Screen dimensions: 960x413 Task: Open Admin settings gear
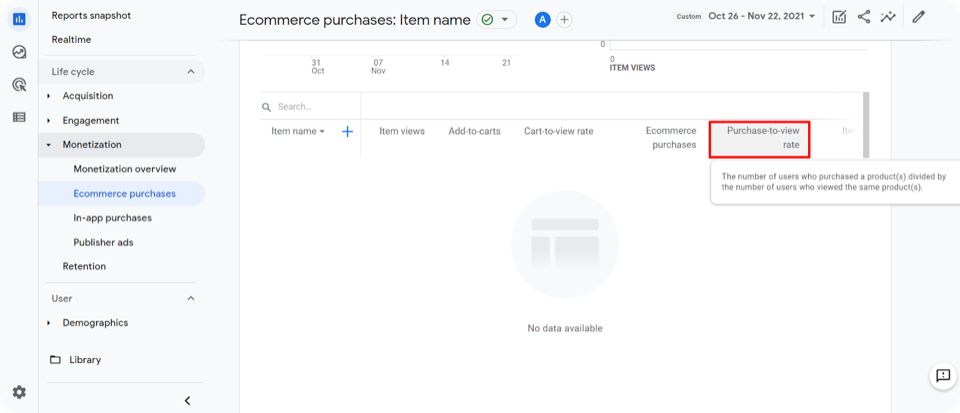(x=19, y=392)
